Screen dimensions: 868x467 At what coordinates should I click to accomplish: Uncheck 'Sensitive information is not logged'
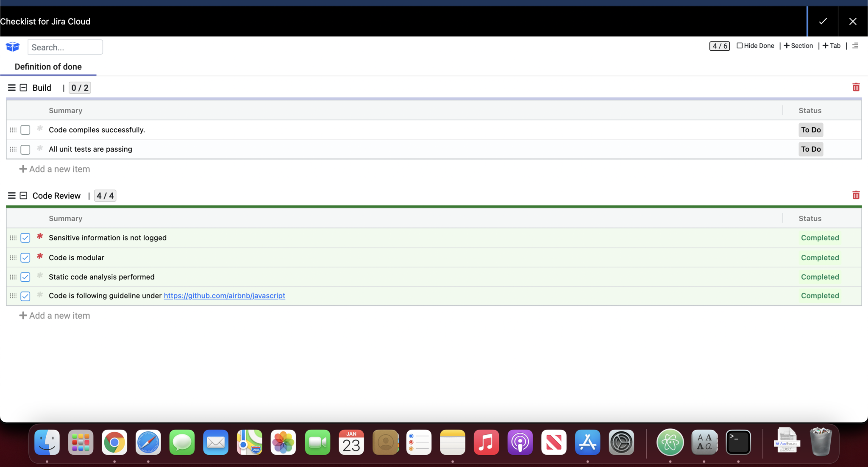(25, 238)
